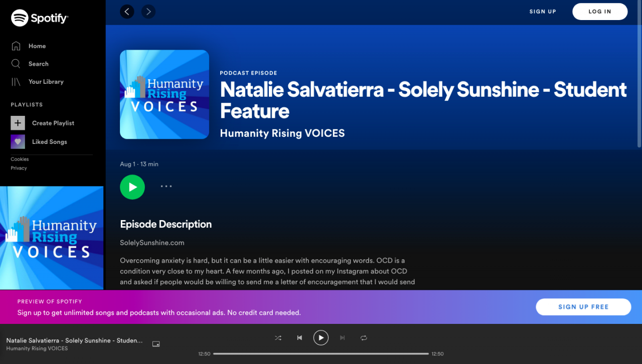Click the now playing episode title
Image resolution: width=642 pixels, height=364 pixels.
click(x=74, y=340)
